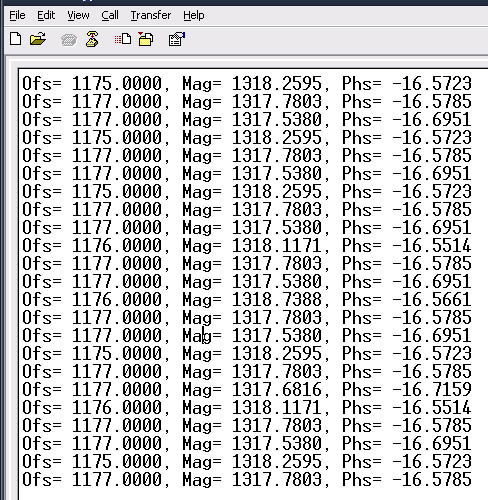The image size is (488, 500).
Task: Click the magnitude value 1317.6816
Action: tap(277, 389)
